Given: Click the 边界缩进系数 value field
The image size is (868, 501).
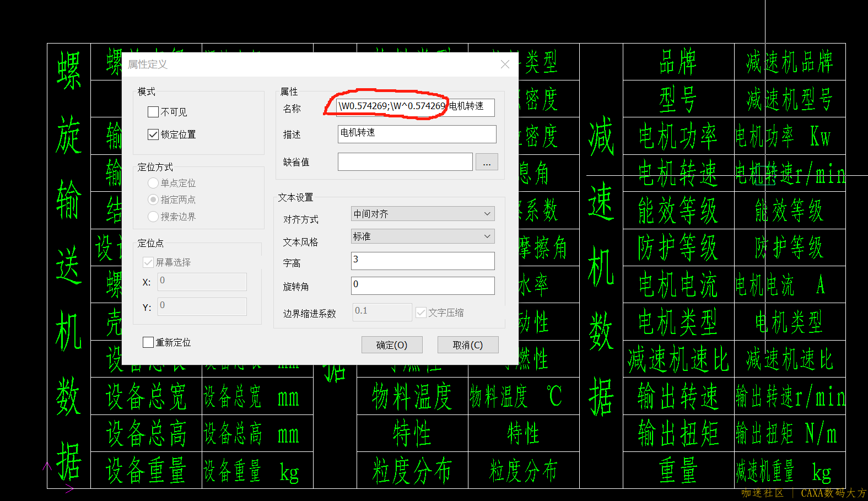Looking at the screenshot, I should (381, 311).
